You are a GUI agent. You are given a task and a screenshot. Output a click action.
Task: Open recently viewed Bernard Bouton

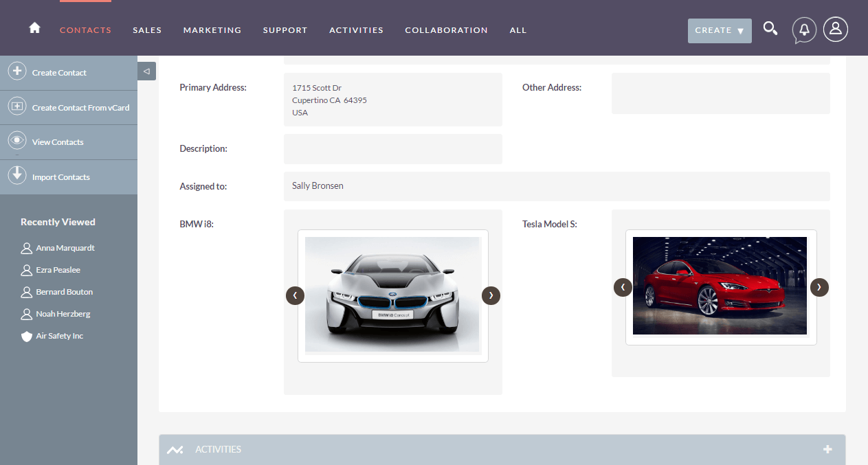(65, 292)
